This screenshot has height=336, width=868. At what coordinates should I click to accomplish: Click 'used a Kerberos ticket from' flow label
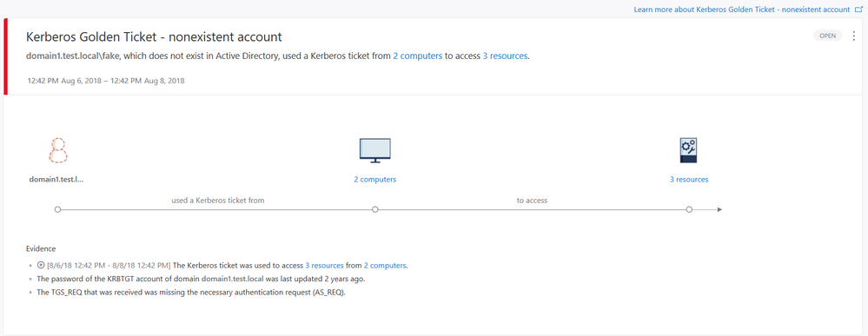click(x=218, y=201)
